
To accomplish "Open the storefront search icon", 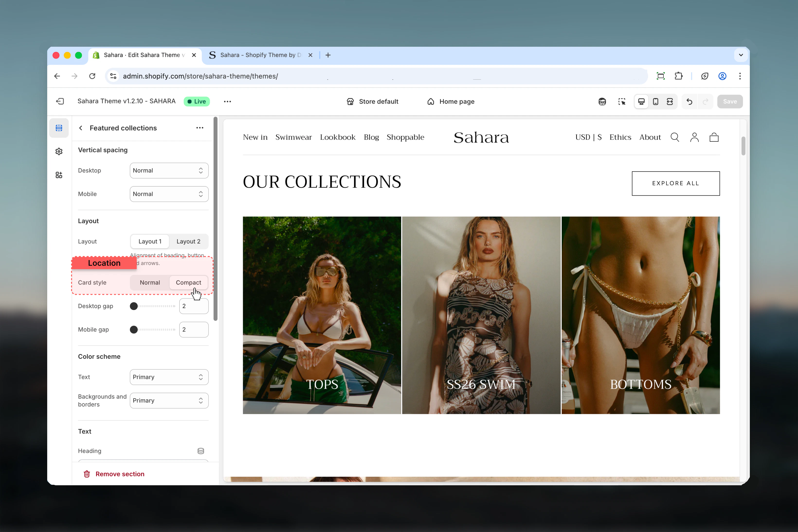I will (675, 137).
